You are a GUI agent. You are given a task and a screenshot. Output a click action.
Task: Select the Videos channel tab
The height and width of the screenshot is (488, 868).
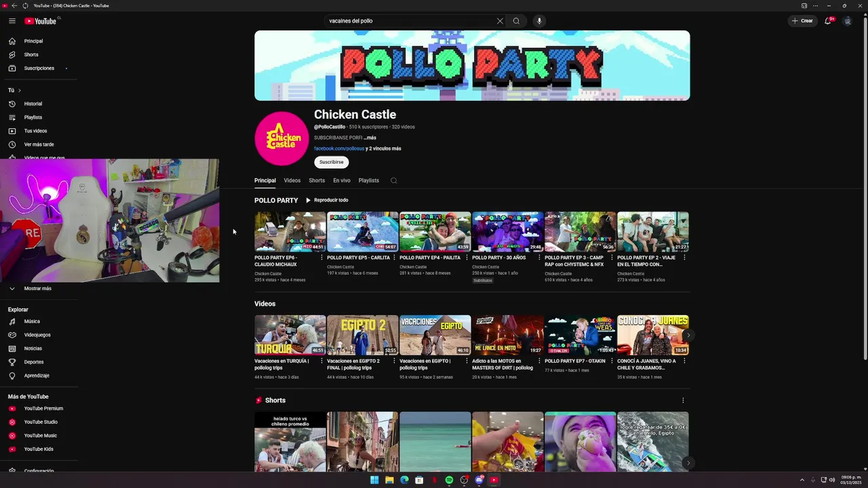(x=292, y=181)
